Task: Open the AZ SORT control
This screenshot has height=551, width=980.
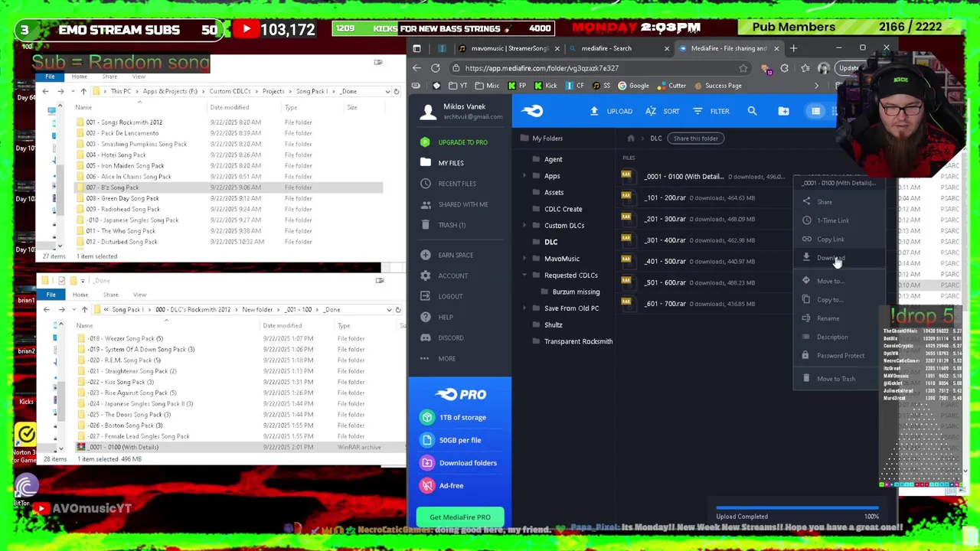Action: click(662, 111)
